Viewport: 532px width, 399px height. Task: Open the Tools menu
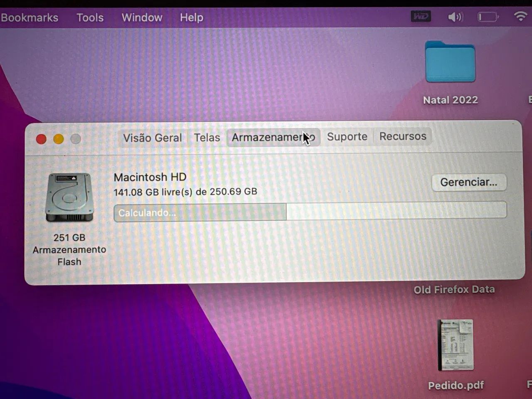pos(90,17)
